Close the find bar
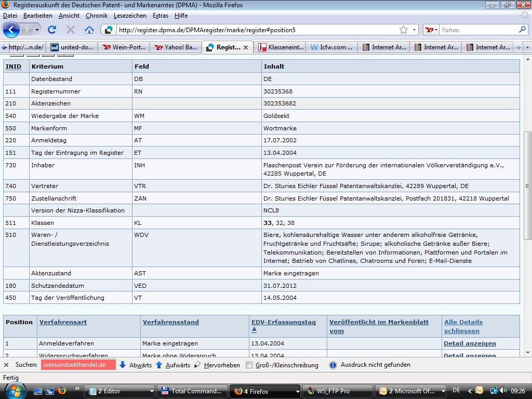This screenshot has height=399, width=532. point(6,365)
